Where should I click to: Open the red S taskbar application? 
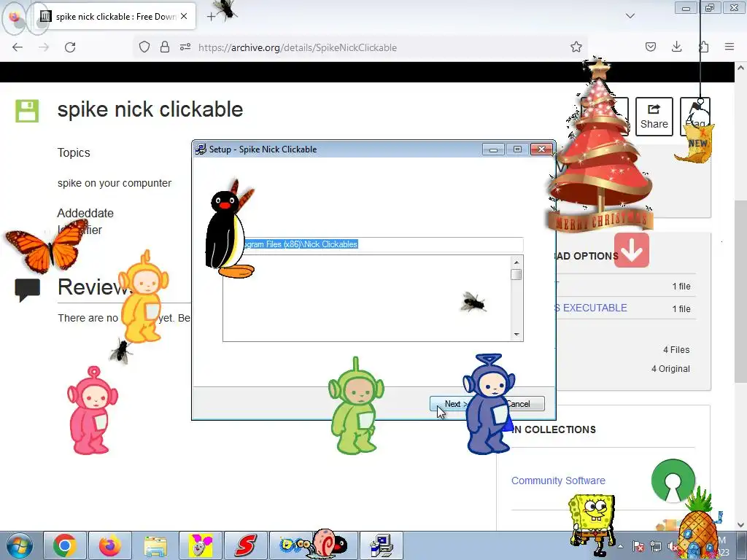245,545
